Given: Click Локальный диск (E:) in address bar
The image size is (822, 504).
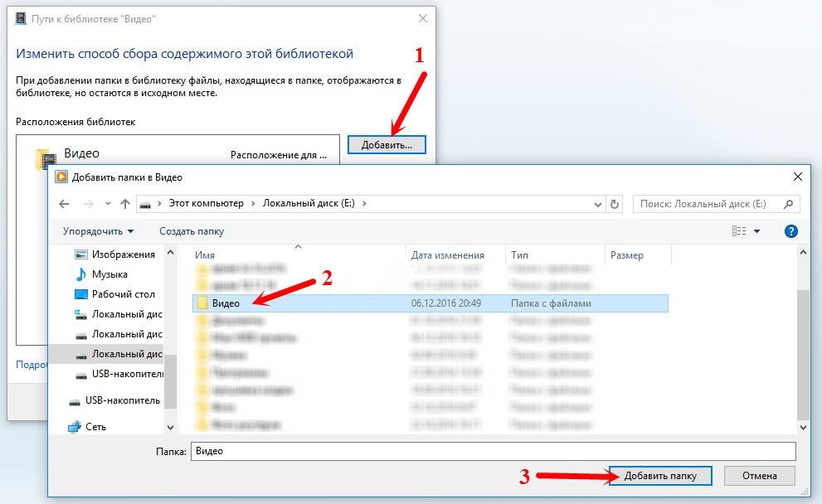Looking at the screenshot, I should click(x=309, y=203).
